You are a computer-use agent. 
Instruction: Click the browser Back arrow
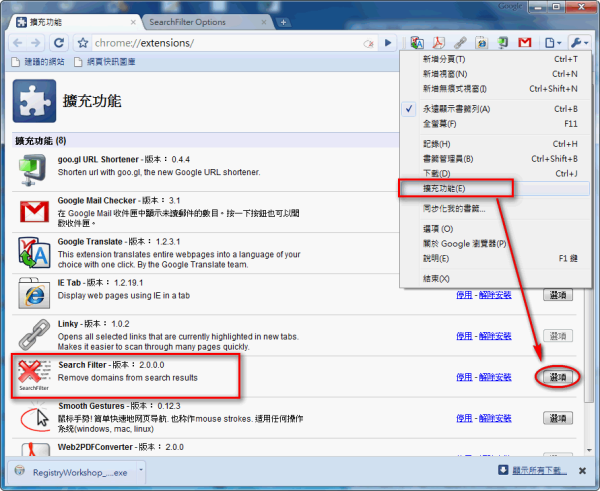(x=17, y=43)
